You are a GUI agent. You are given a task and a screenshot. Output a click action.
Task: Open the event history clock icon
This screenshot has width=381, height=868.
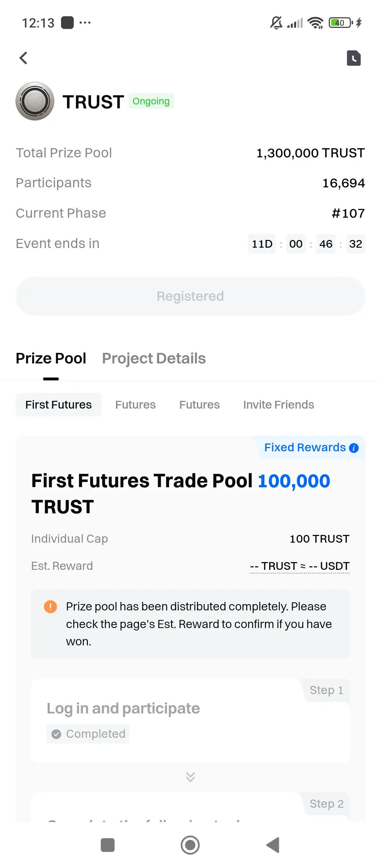[353, 58]
